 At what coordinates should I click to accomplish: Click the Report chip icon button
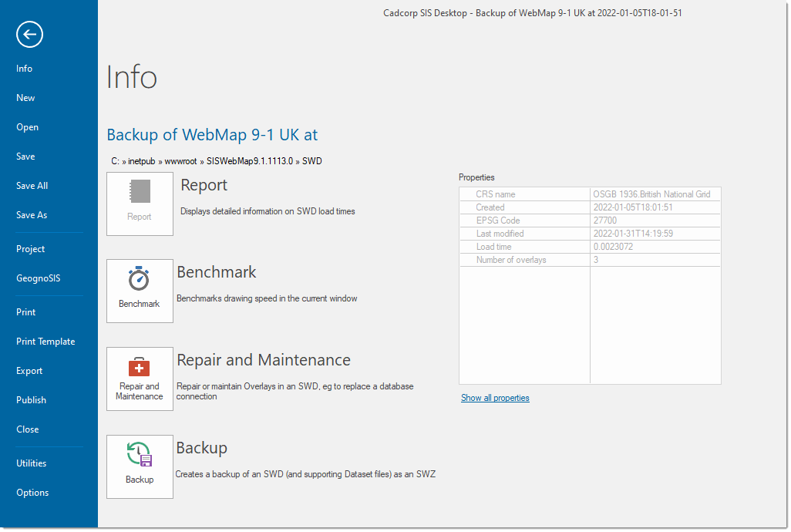140,204
